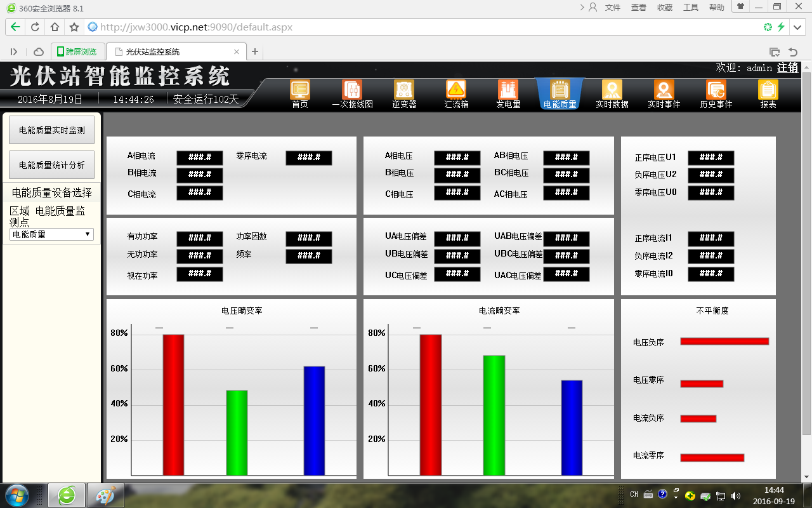Screen dimensions: 812x508
Task: Open the Windows Start menu orb
Action: [16, 495]
